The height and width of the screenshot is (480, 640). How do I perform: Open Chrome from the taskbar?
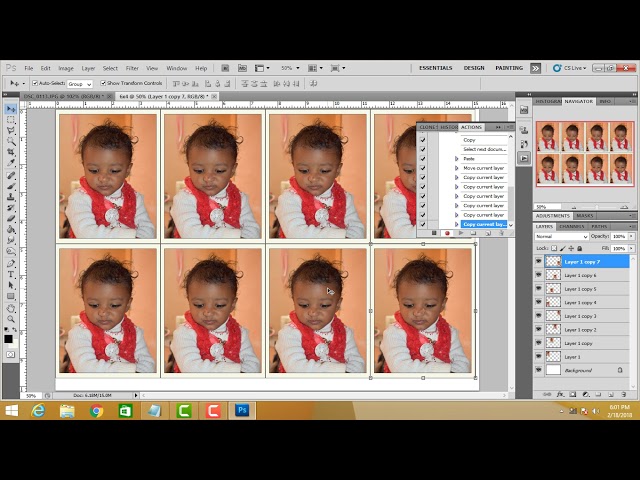click(96, 411)
